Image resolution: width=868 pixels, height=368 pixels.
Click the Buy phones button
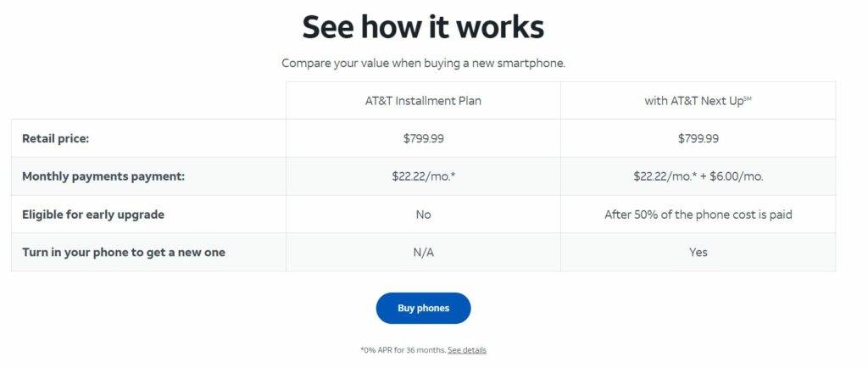[x=423, y=309]
